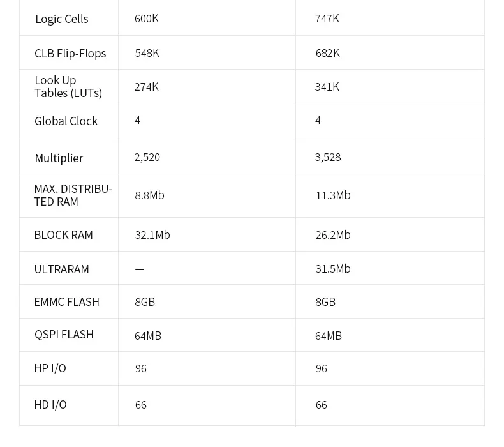
Task: Select the CLB Flip-Flops label
Action: (x=70, y=54)
